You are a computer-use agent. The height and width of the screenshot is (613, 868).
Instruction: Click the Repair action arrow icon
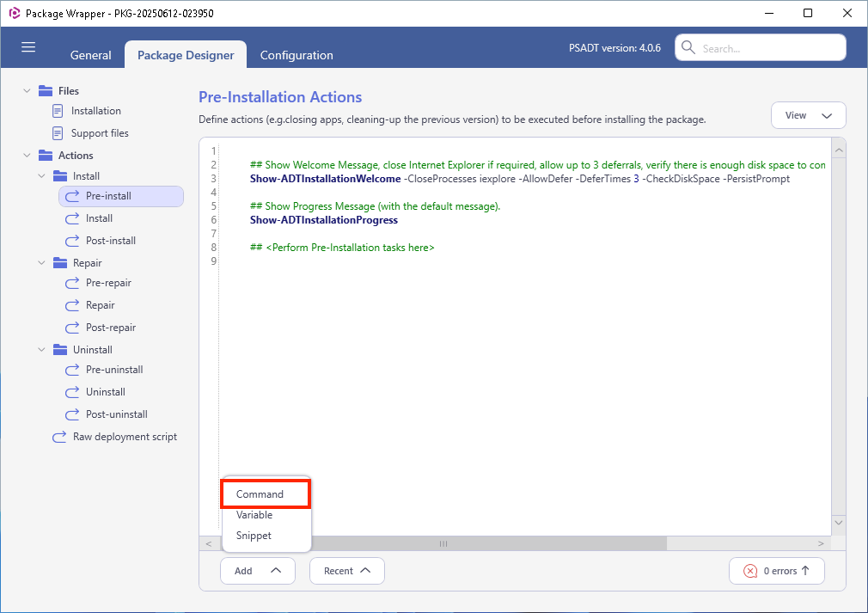(72, 305)
